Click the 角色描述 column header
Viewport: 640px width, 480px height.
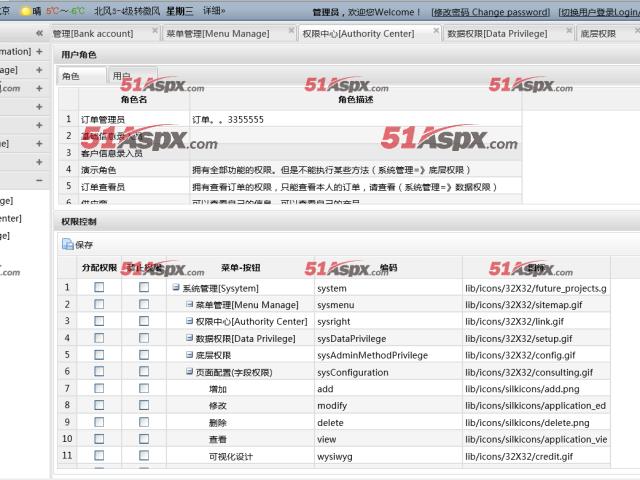(356, 99)
